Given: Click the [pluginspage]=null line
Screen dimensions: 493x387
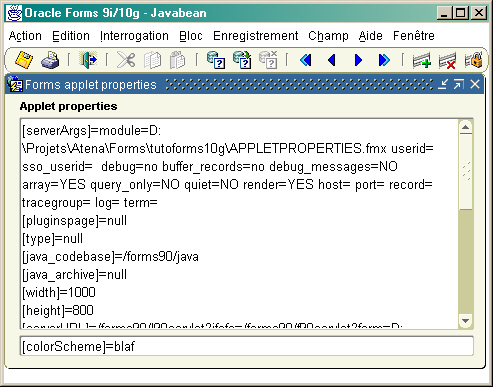Looking at the screenshot, I should [x=74, y=221].
